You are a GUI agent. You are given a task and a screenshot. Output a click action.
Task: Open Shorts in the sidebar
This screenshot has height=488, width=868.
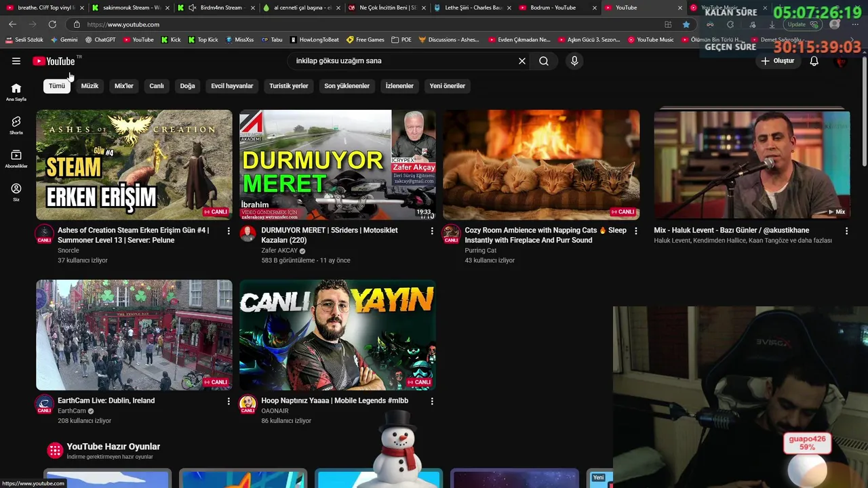click(16, 125)
